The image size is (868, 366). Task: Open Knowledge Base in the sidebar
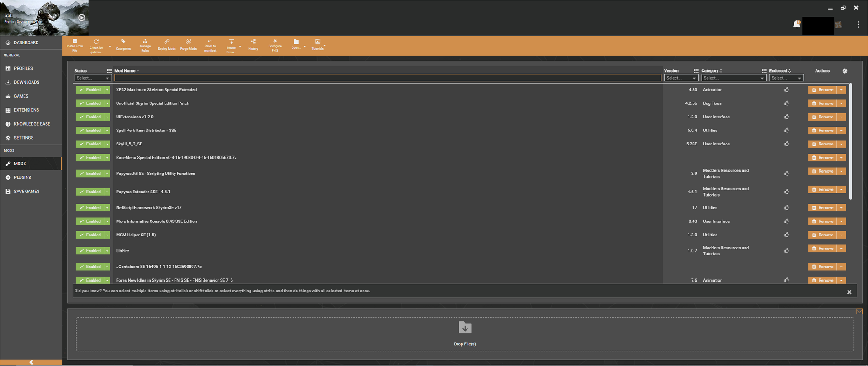click(x=31, y=124)
